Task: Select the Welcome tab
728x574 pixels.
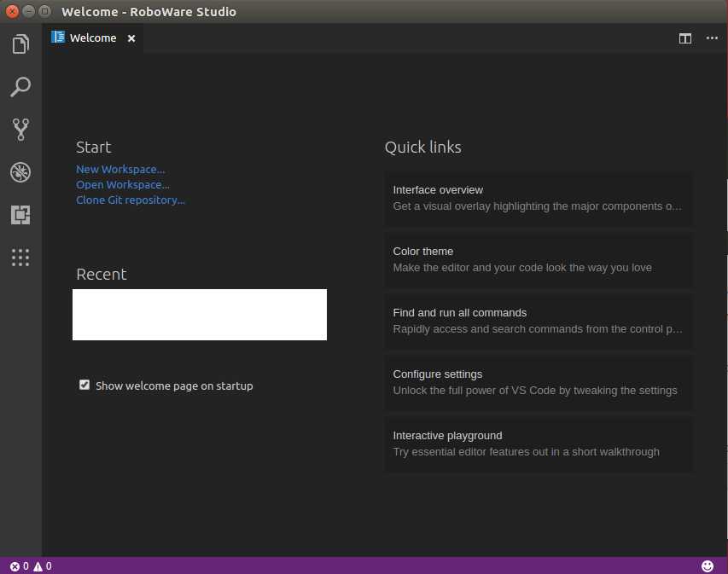Action: [x=93, y=38]
